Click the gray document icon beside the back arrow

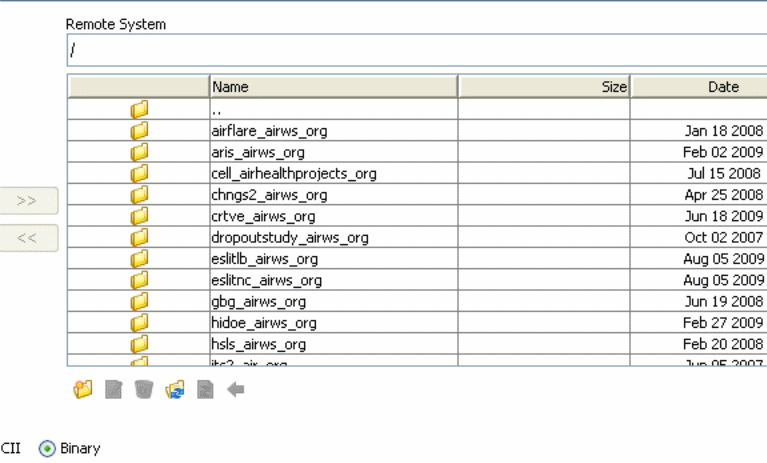tap(205, 390)
